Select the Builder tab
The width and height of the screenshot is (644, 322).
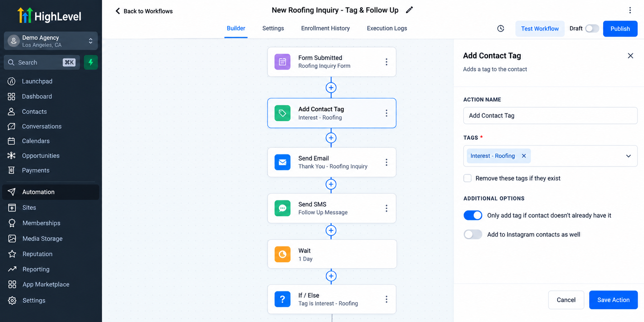pos(236,28)
